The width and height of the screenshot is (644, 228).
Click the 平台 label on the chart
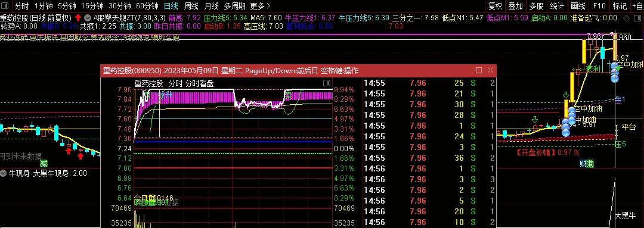coord(628,127)
